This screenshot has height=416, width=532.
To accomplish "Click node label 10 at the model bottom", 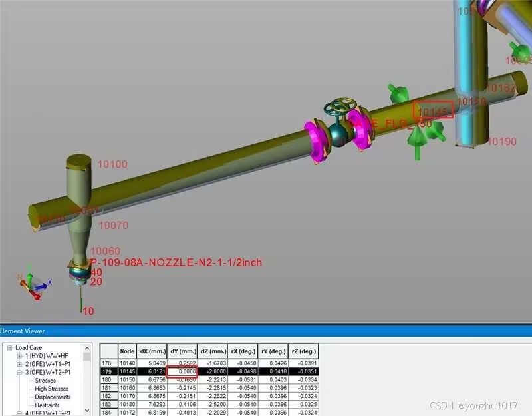I will click(88, 311).
